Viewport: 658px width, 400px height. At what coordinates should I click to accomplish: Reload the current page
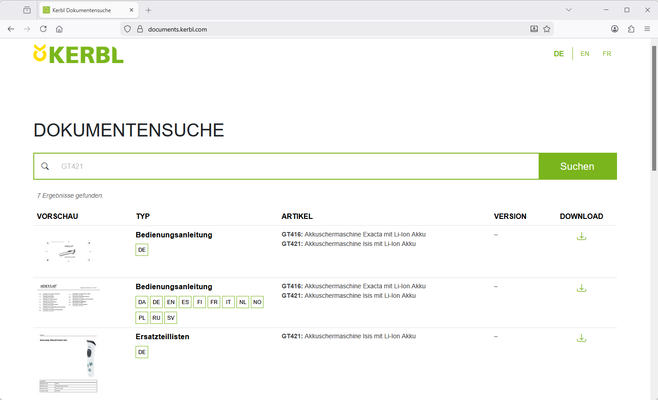point(43,29)
